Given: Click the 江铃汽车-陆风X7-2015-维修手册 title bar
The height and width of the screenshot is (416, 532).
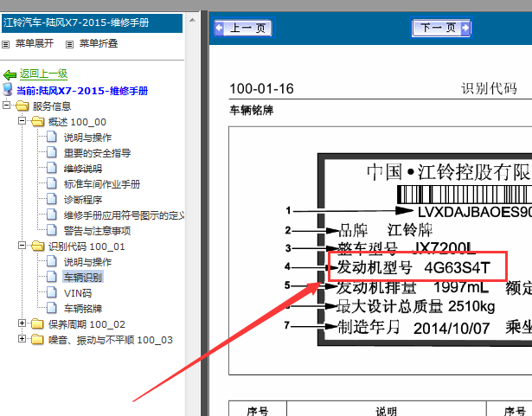Looking at the screenshot, I should [x=92, y=23].
